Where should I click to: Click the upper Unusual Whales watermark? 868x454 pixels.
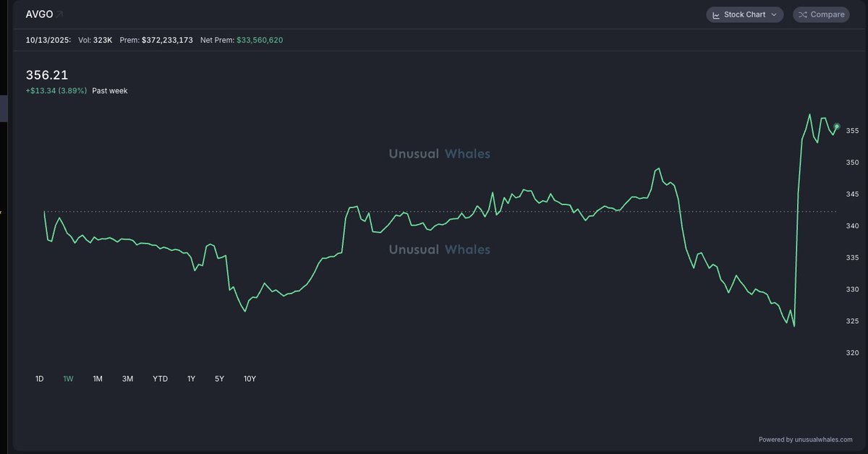(439, 154)
